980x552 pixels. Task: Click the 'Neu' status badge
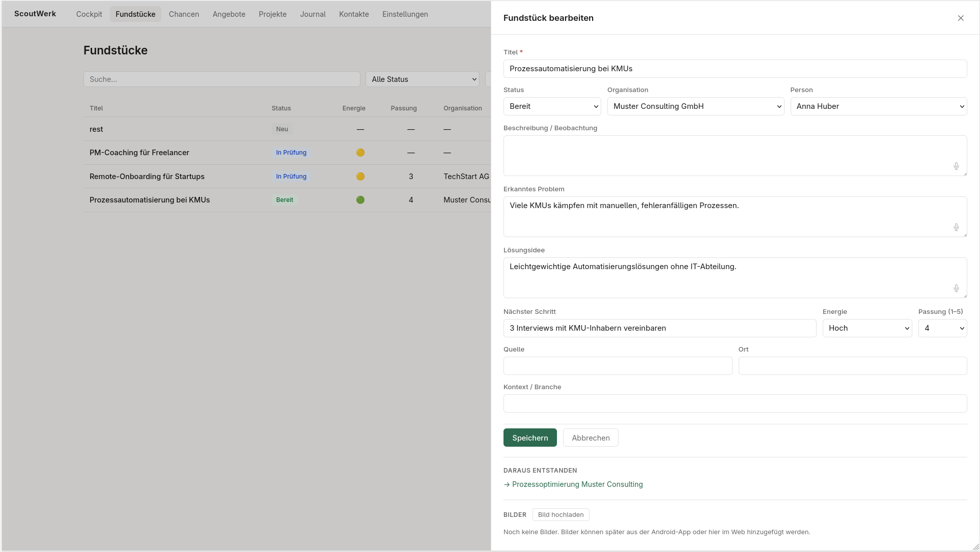pos(282,129)
